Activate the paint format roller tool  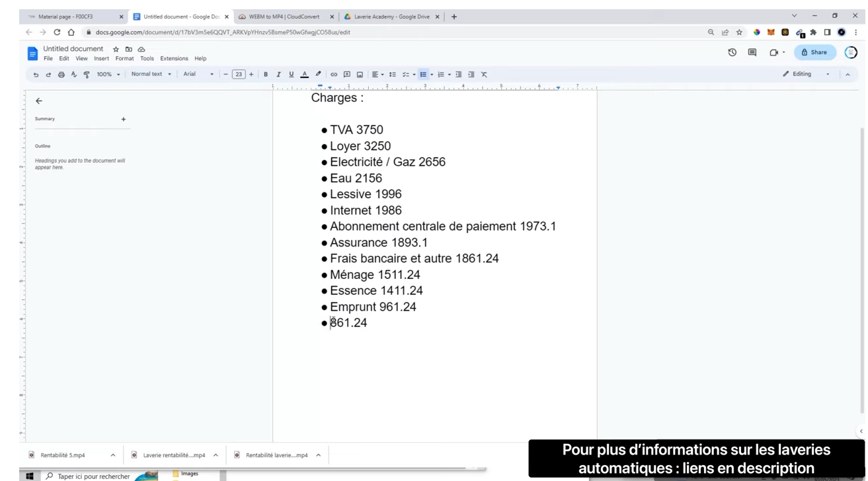click(87, 75)
